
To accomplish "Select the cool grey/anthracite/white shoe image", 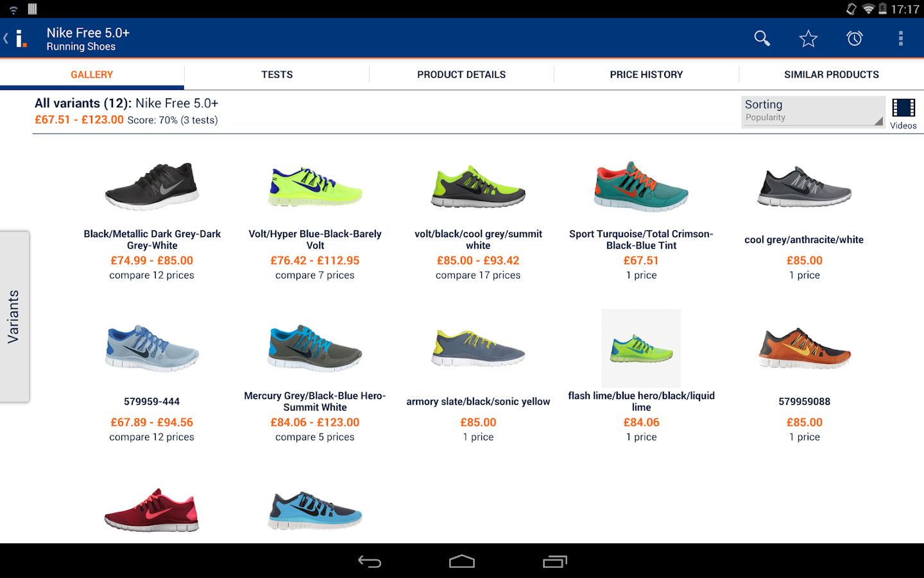I will point(804,186).
